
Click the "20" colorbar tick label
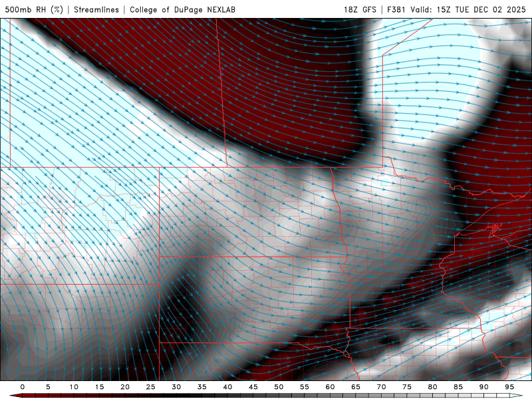(125, 387)
